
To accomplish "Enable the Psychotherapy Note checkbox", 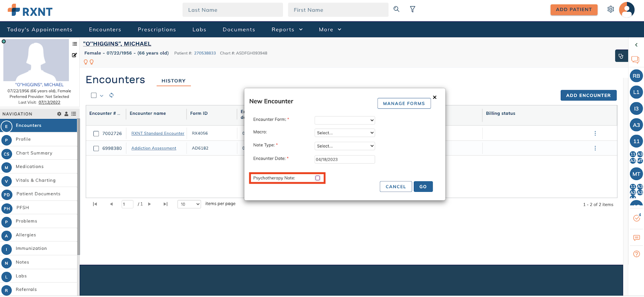I will (x=318, y=178).
